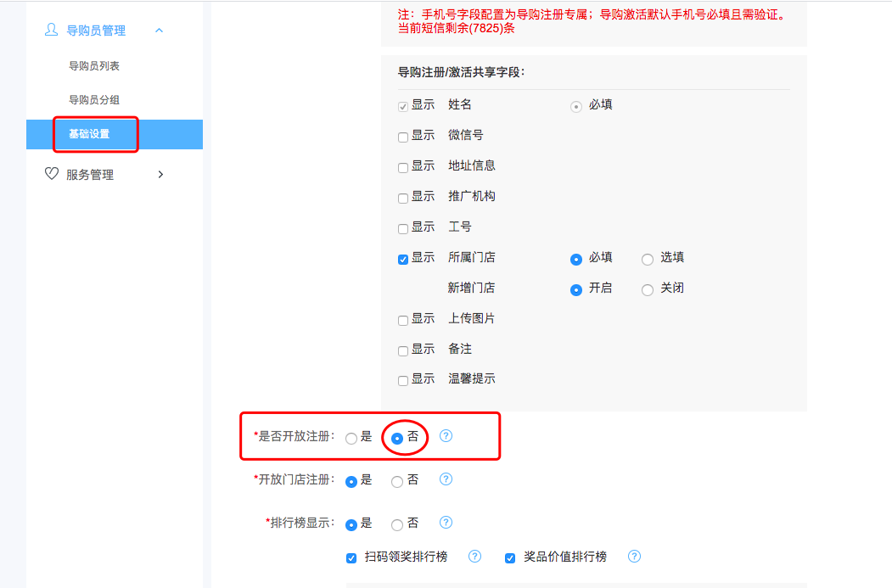The width and height of the screenshot is (892, 588).
Task: Select 关闭 for 新增门店
Action: tap(648, 289)
